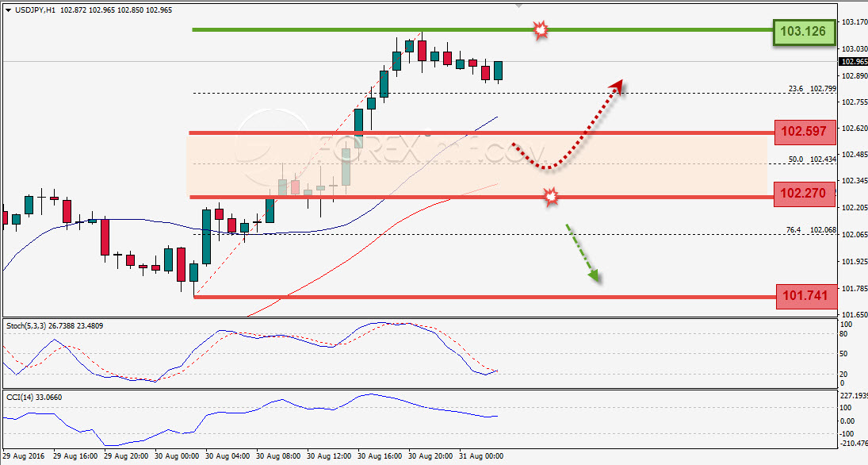Click the 30 Aug 08:00 time label

tap(278, 456)
